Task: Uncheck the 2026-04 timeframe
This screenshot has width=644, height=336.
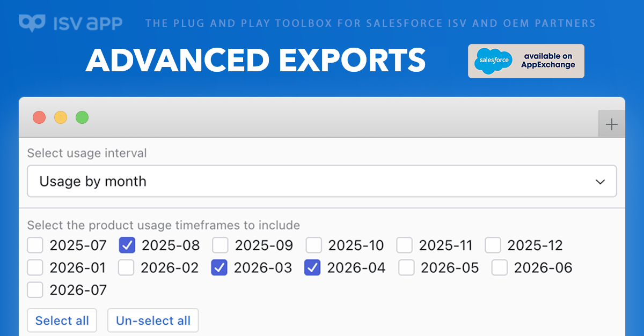Action: click(x=312, y=267)
